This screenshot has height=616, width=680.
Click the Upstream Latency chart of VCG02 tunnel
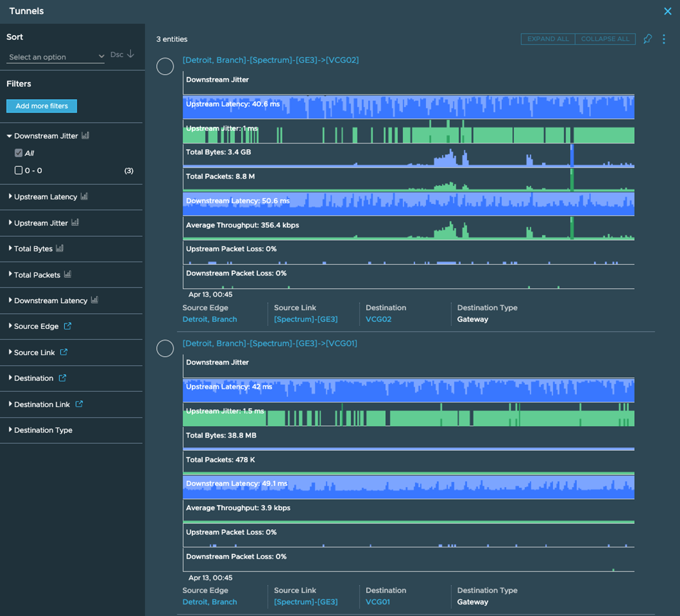pyautogui.click(x=408, y=107)
